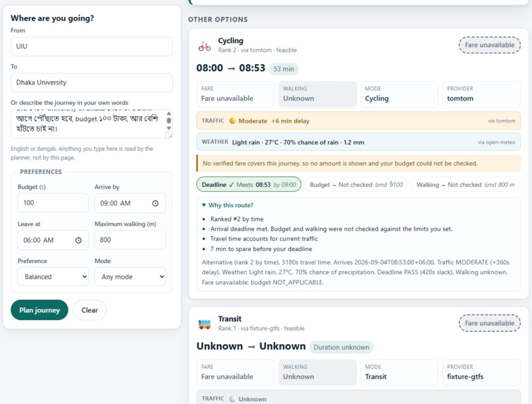Click the clock icon in Arrive by field
Image resolution: width=532 pixels, height=404 pixels.
point(155,203)
